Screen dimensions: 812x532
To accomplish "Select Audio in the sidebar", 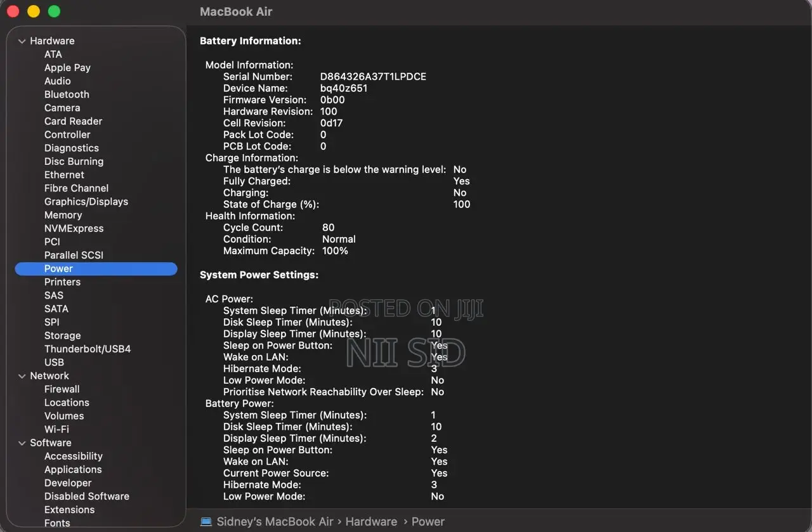I will [58, 81].
